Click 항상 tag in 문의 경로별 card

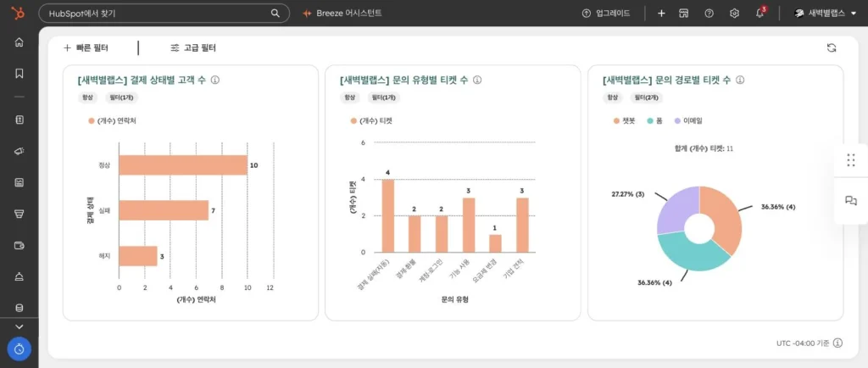click(x=612, y=98)
